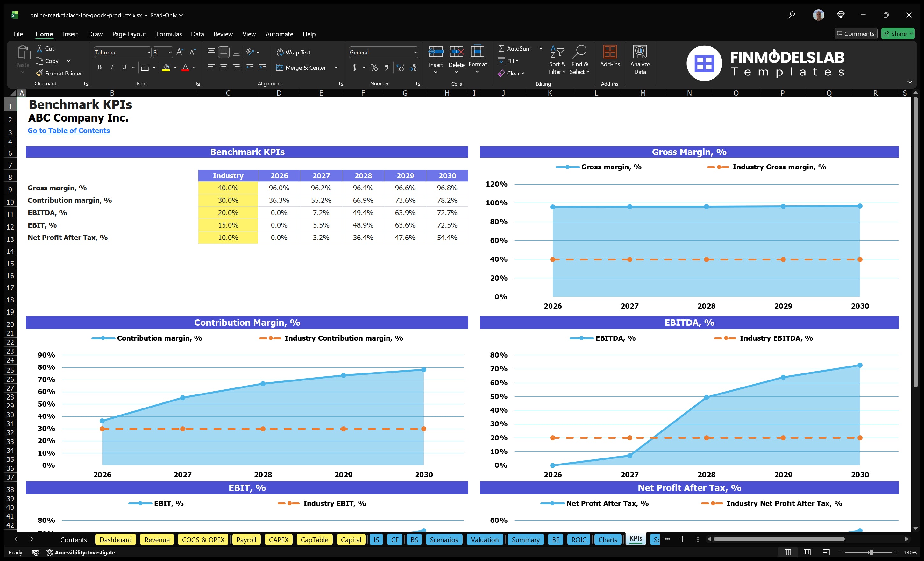
Task: Toggle bold formatting
Action: [99, 67]
